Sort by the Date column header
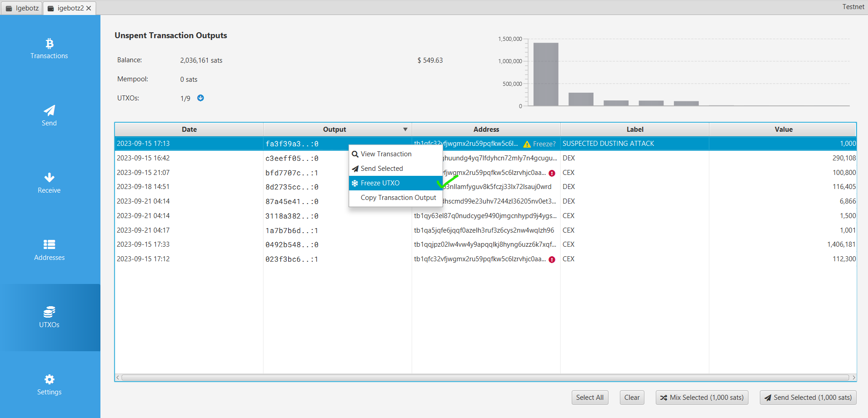The height and width of the screenshot is (418, 868). click(x=189, y=129)
